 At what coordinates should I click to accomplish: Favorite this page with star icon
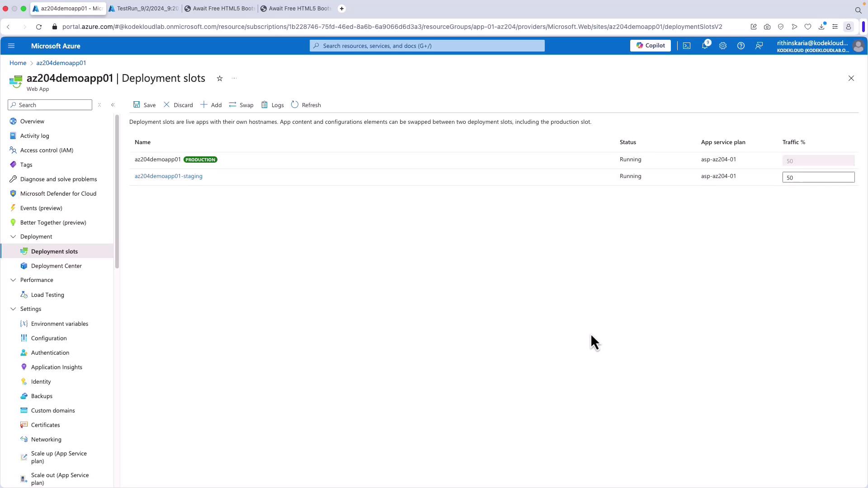(x=220, y=79)
